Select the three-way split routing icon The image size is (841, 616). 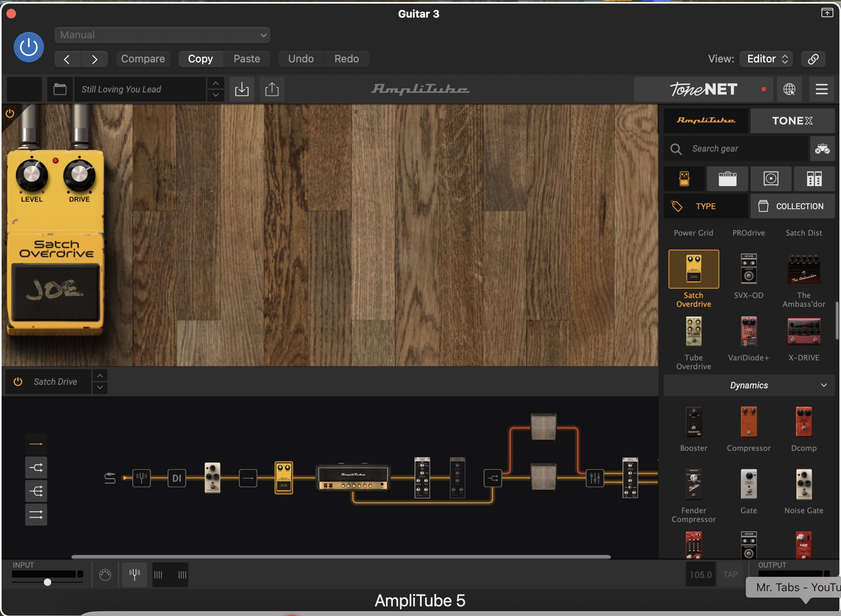pyautogui.click(x=36, y=491)
